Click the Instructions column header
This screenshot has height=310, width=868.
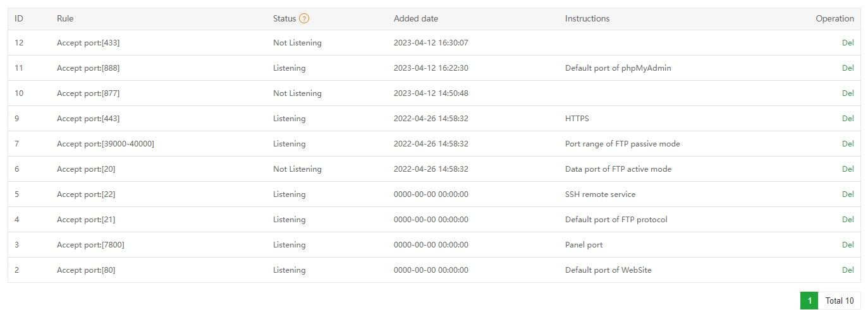click(x=587, y=19)
